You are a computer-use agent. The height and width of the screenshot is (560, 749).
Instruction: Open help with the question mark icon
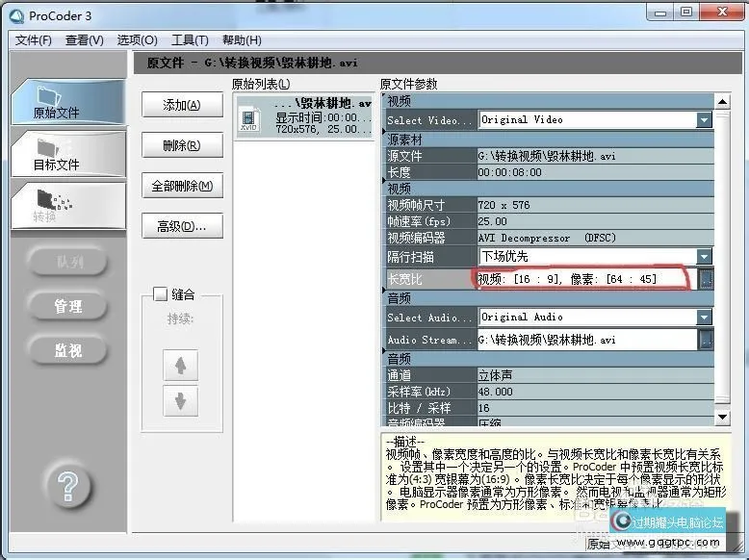pos(67,487)
